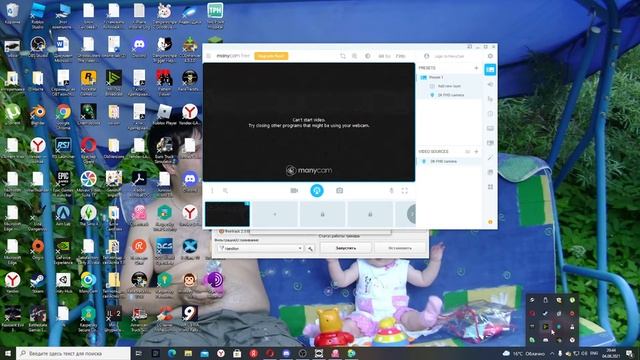Open the half-circle color adjustment icon
The height and width of the screenshot is (360, 640).
pyautogui.click(x=367, y=56)
